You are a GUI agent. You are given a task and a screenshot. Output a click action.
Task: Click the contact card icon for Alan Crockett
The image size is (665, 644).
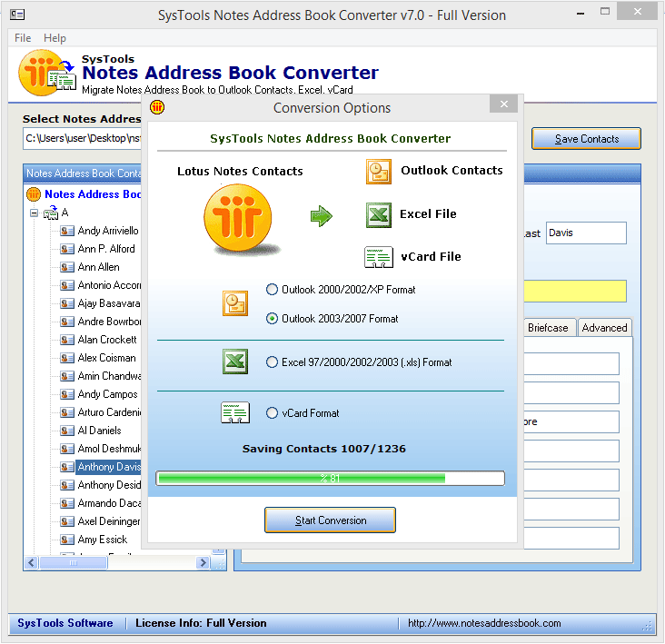coord(67,340)
